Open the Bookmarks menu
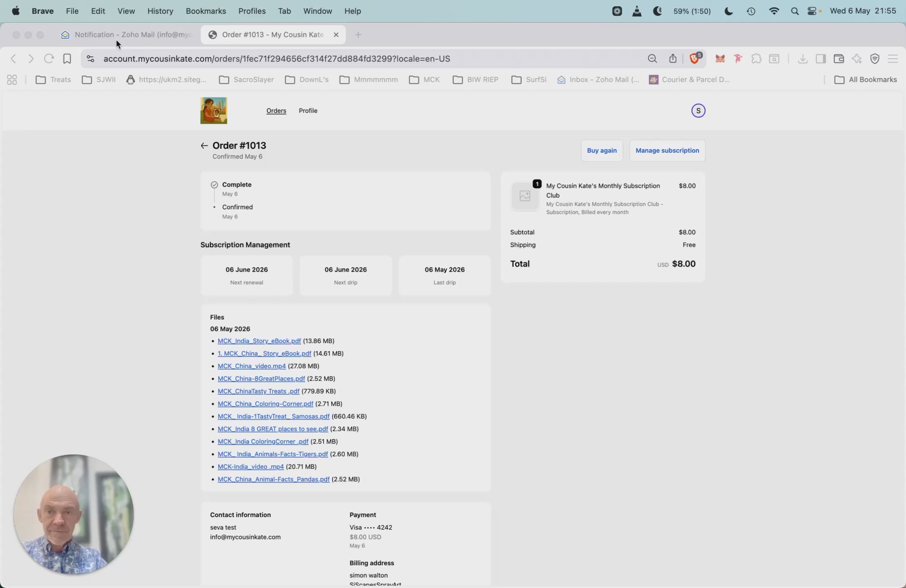906x588 pixels. (x=206, y=11)
